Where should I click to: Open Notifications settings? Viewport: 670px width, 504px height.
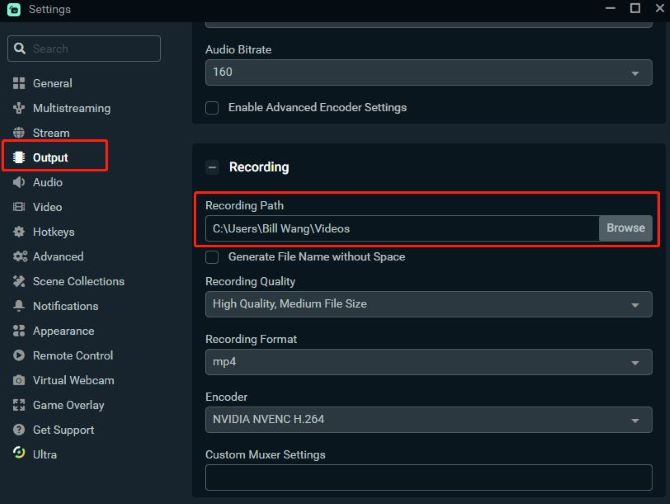[x=65, y=306]
